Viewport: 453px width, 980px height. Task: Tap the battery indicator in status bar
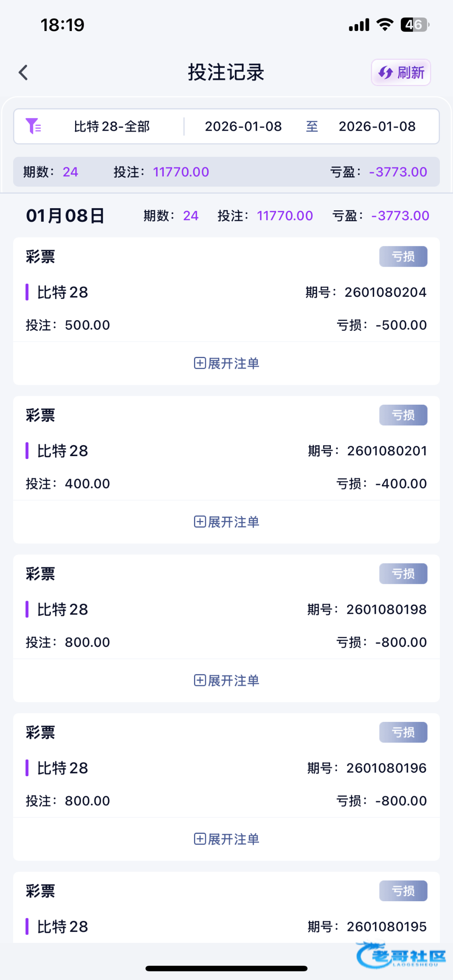pyautogui.click(x=414, y=25)
